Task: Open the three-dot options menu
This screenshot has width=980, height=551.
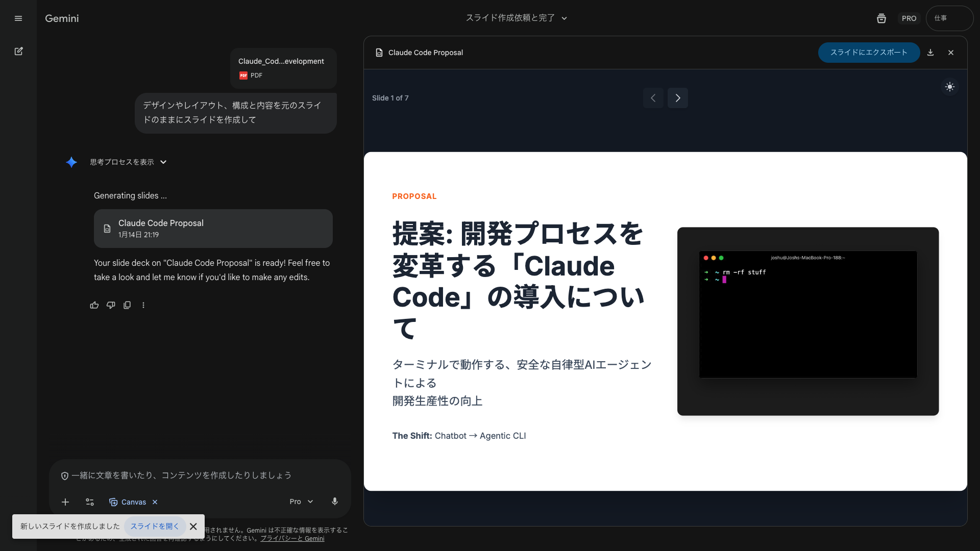Action: (x=143, y=305)
